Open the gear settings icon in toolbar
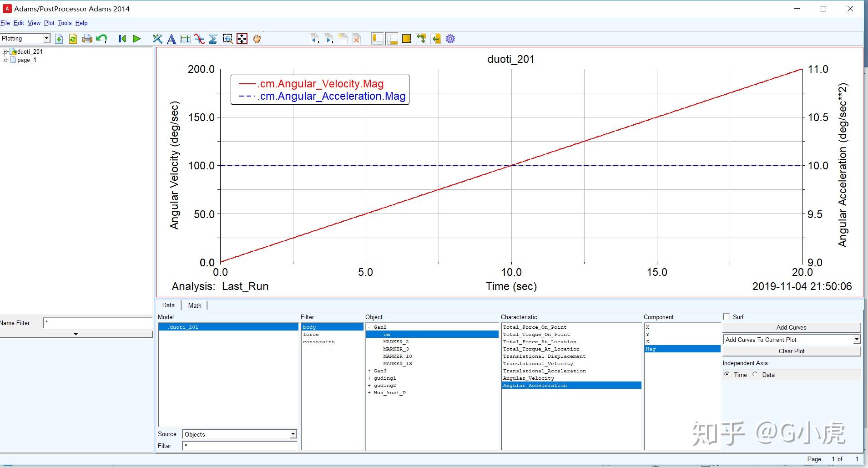 [x=450, y=39]
